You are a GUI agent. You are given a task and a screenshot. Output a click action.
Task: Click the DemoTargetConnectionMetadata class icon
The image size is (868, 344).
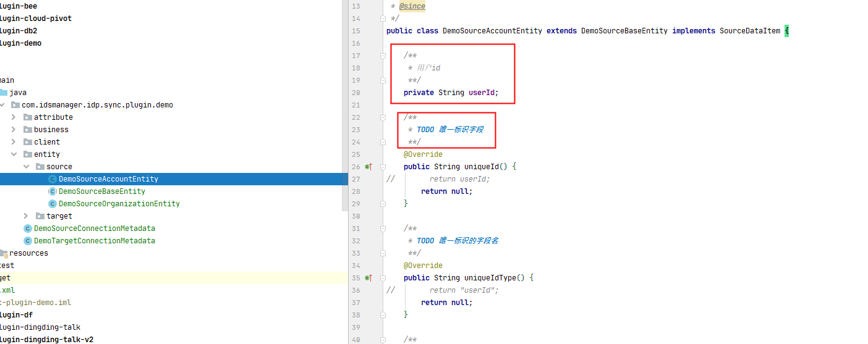point(27,241)
